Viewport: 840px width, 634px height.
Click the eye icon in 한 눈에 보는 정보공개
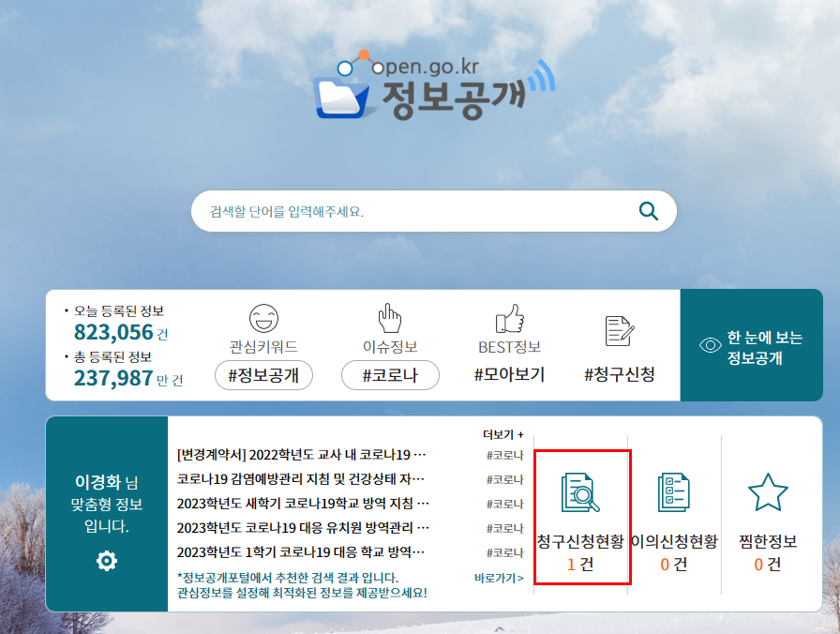(711, 345)
